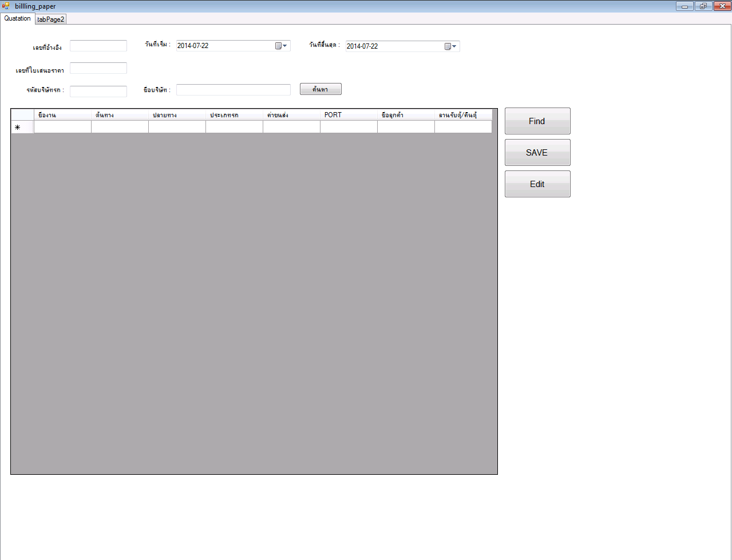Click the ค่าขนส่ง column header
Viewport: 732px width, 560px height.
point(291,115)
